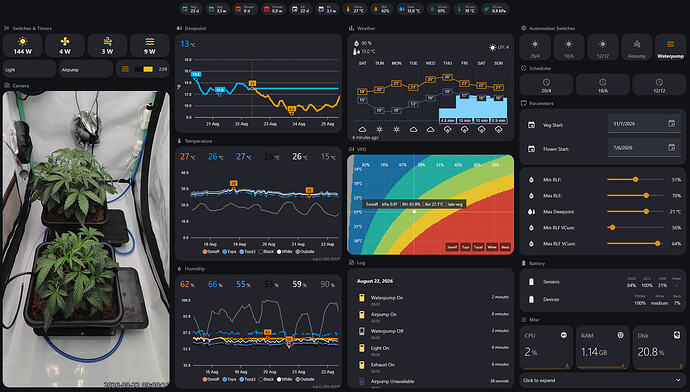Open the Veg Start calendar picker

pos(672,124)
